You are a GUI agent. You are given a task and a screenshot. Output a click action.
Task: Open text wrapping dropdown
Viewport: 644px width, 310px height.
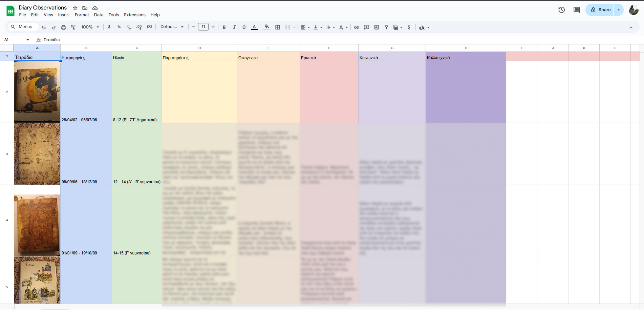[330, 27]
